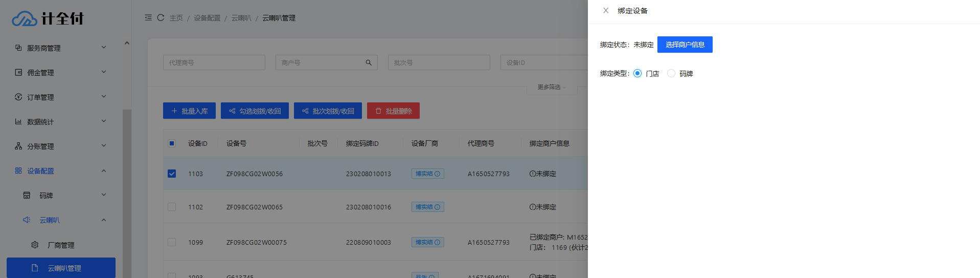Image resolution: width=980 pixels, height=278 pixels.
Task: Select 码牌 binding type radio
Action: 671,73
